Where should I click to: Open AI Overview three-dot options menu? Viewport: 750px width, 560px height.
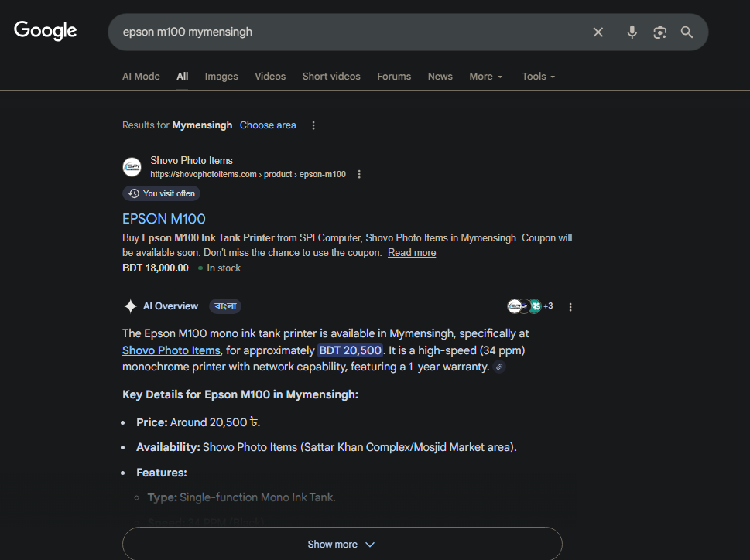pos(570,307)
